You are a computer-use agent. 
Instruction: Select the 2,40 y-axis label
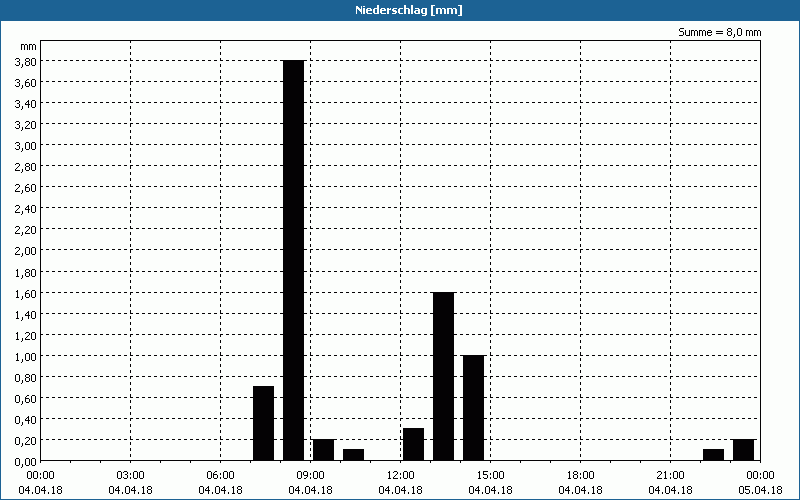(25, 209)
